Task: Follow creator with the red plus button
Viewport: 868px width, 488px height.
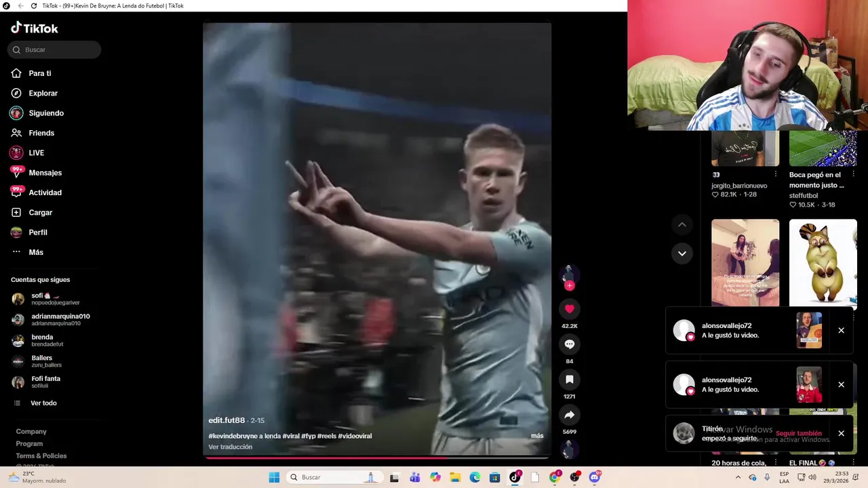Action: pos(570,285)
